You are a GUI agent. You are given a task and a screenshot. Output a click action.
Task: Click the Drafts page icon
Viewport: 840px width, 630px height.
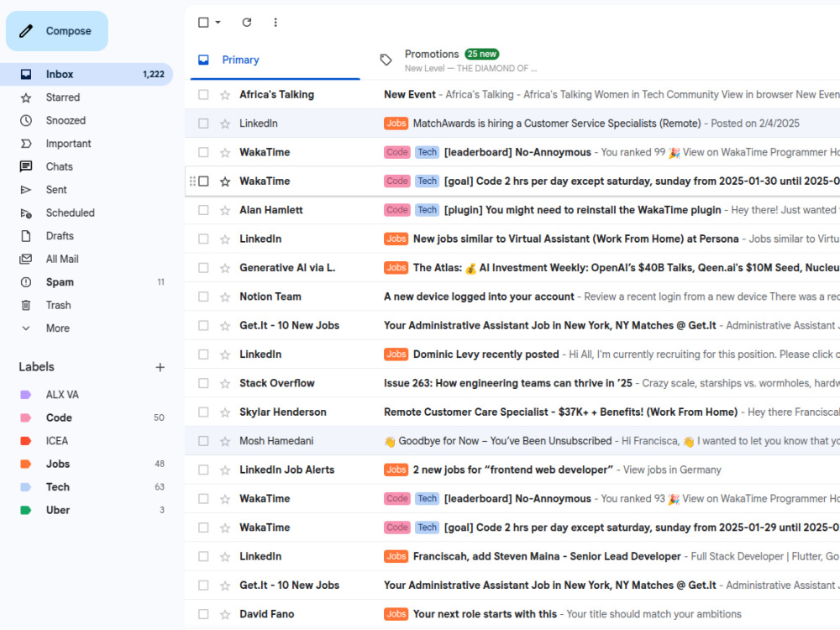[x=26, y=236]
